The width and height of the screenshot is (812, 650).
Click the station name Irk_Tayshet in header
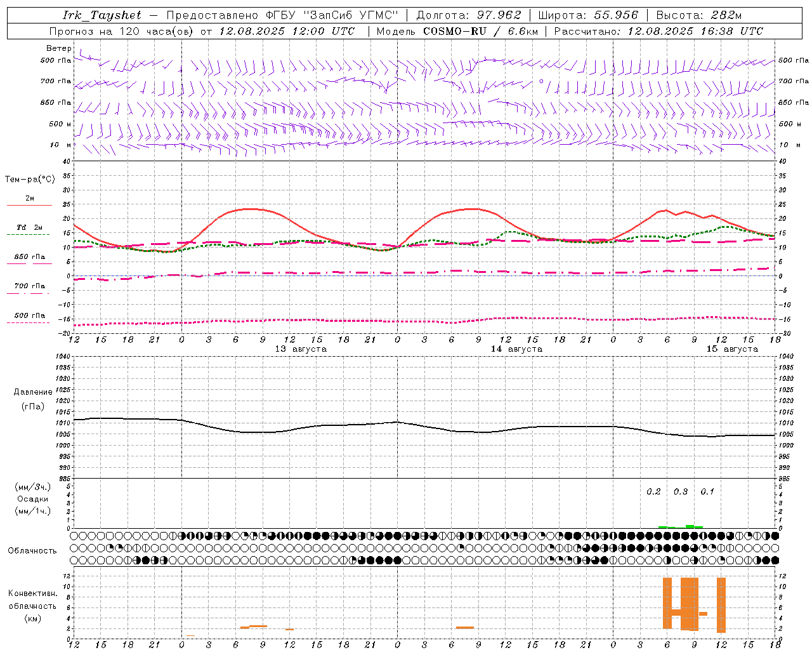(102, 15)
